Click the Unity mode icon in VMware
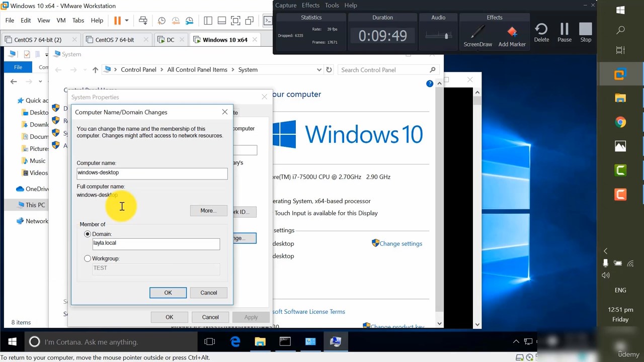The height and width of the screenshot is (362, 644). pos(250,21)
